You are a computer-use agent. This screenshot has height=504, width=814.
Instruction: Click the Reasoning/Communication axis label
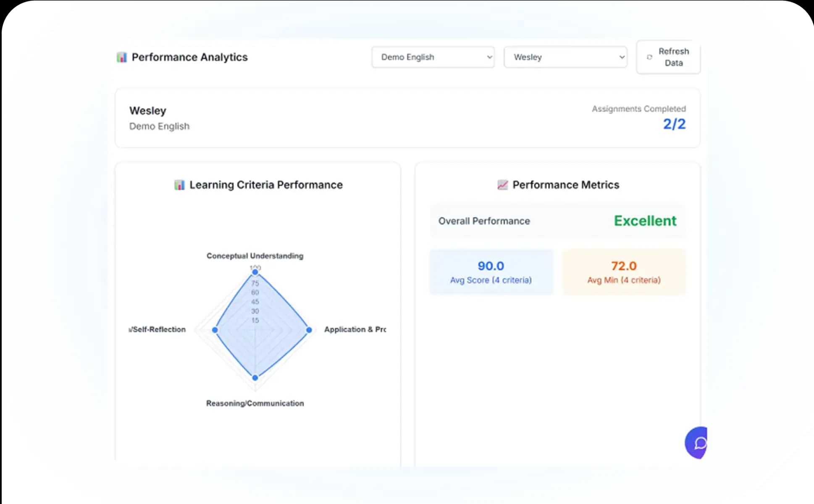(255, 403)
